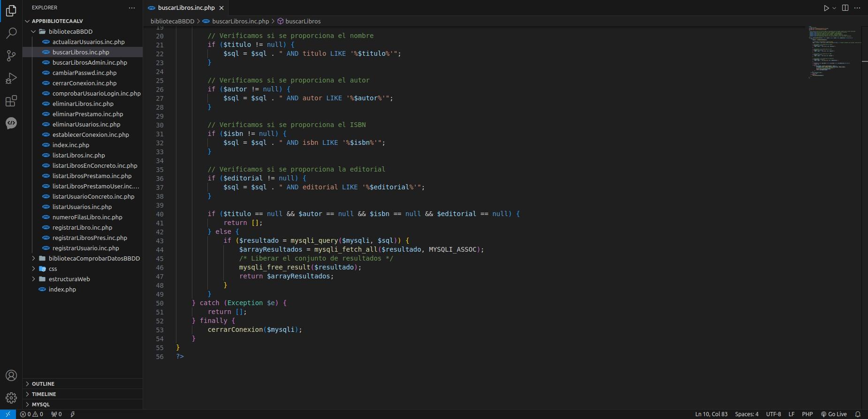Click the code minimap preview
868x419 pixels.
click(x=834, y=52)
